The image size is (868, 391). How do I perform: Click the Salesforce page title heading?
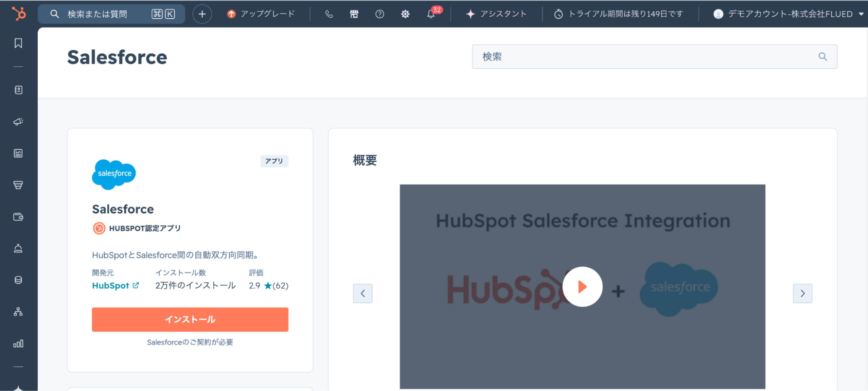click(x=117, y=57)
